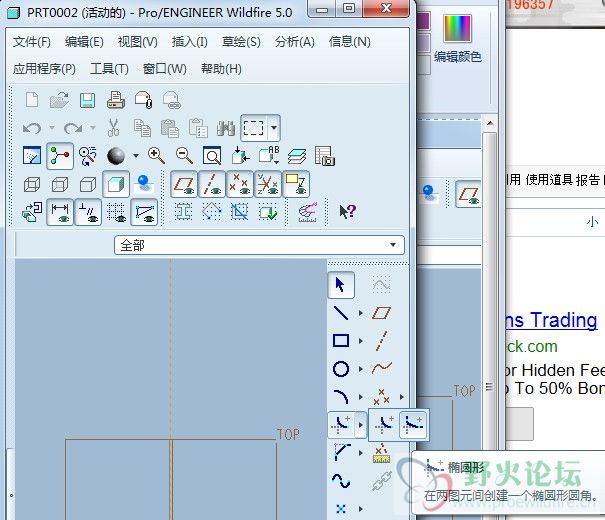Toggle sketcher constraints display
Viewport: 605px width, 520px height.
88,212
